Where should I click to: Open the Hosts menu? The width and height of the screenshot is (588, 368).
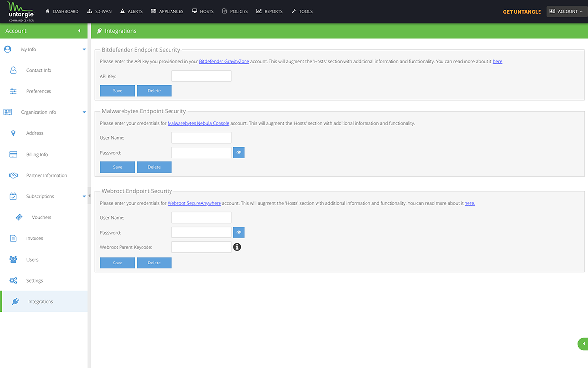pyautogui.click(x=203, y=11)
